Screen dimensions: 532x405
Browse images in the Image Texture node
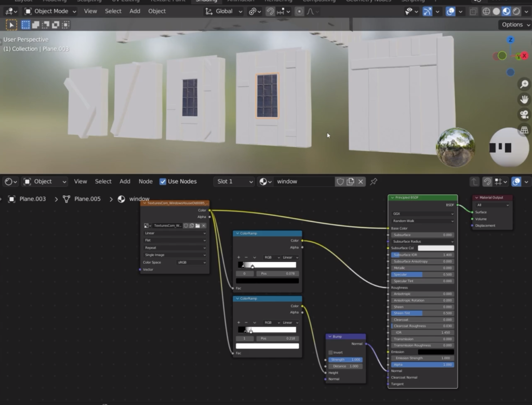(x=148, y=226)
